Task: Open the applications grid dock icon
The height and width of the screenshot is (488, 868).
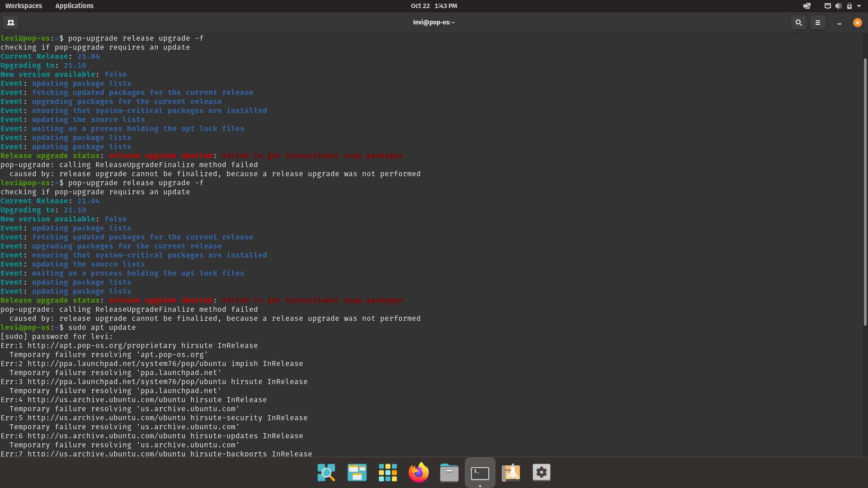Action: [388, 473]
